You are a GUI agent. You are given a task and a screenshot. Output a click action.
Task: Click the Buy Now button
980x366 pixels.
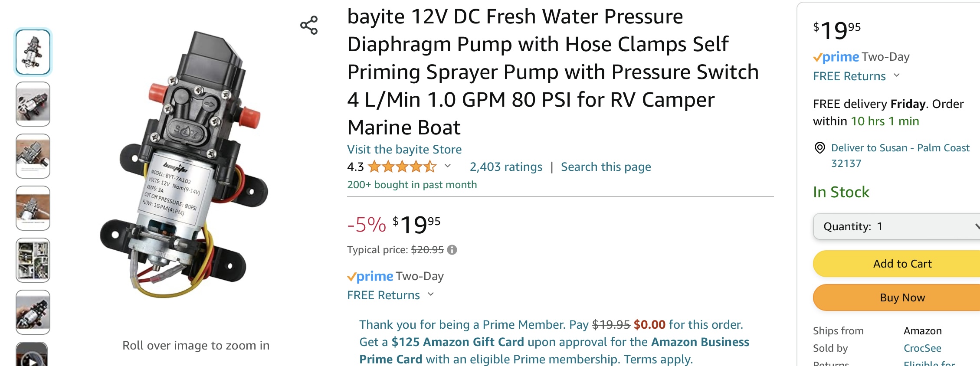click(902, 297)
